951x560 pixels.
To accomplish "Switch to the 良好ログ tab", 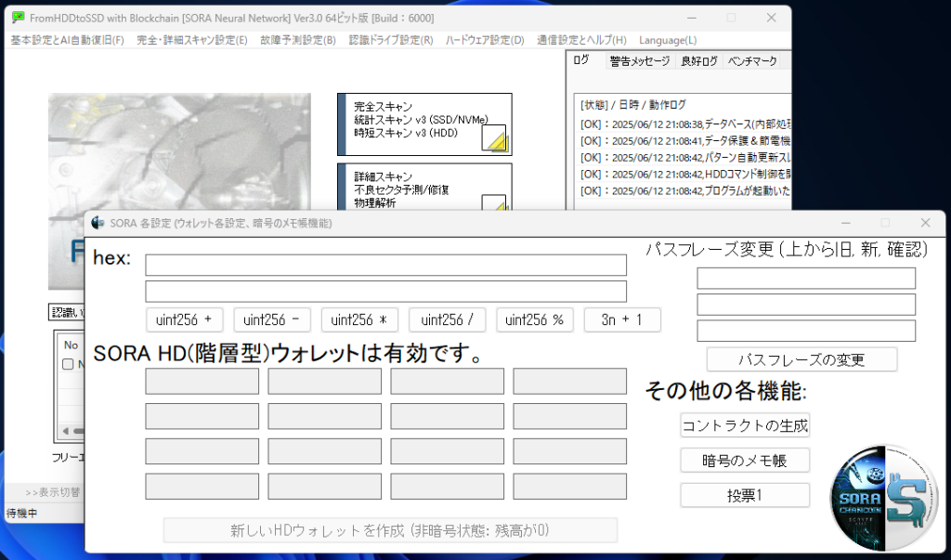I will [698, 60].
